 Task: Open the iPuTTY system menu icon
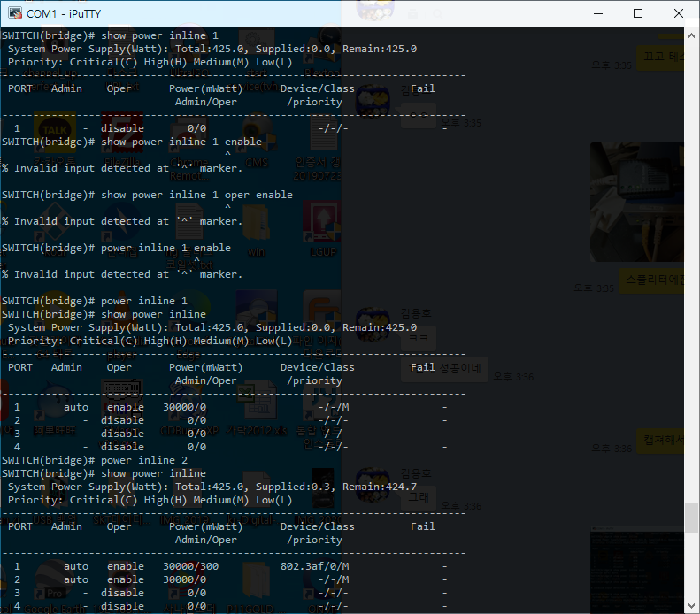[x=14, y=13]
